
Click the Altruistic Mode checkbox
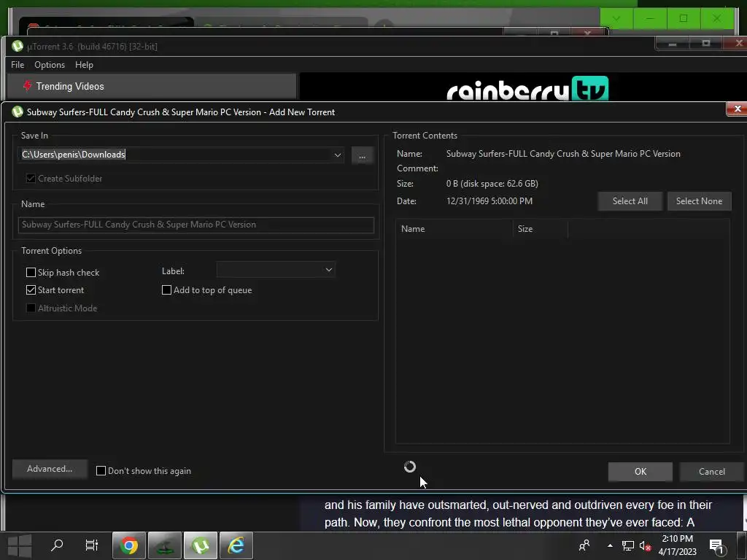(x=31, y=308)
